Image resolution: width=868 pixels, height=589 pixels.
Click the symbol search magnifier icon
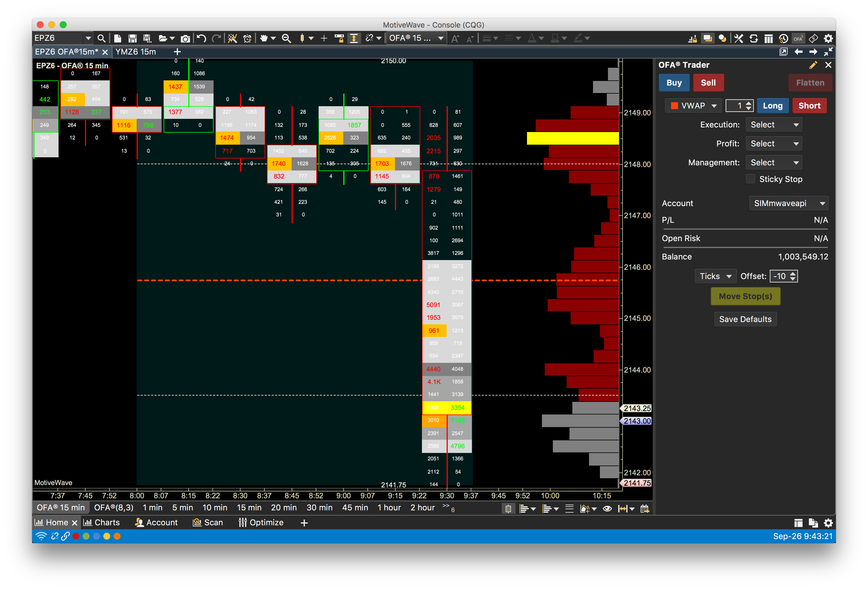point(101,38)
